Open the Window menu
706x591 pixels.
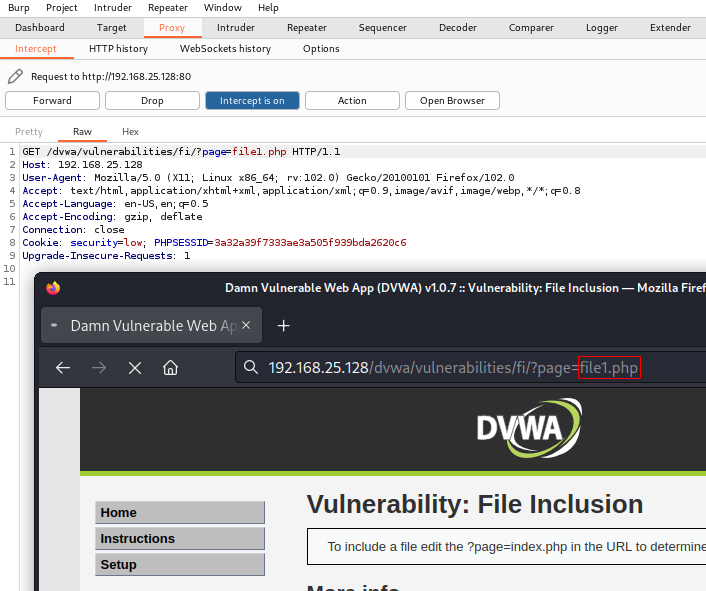(x=222, y=8)
